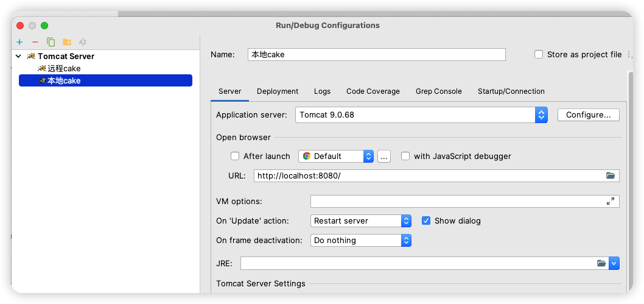Viewport: 644px width, 304px height.
Task: Open the store as project file options
Action: pyautogui.click(x=629, y=54)
